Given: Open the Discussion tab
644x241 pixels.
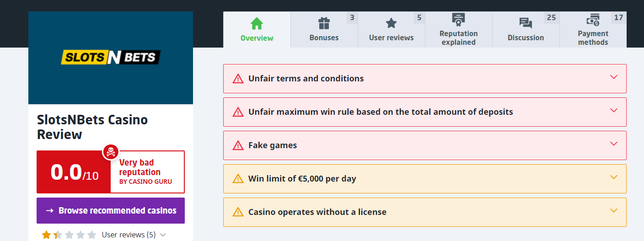Looking at the screenshot, I should [526, 37].
